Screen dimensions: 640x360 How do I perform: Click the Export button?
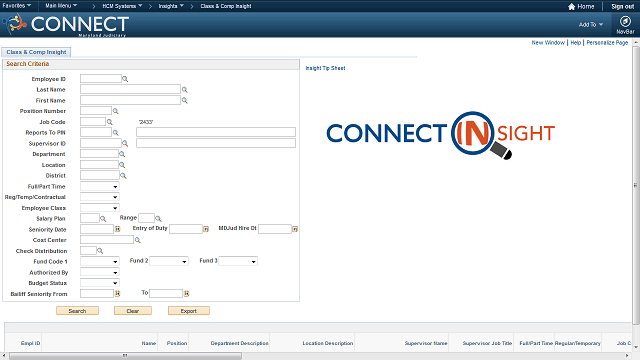(x=189, y=311)
